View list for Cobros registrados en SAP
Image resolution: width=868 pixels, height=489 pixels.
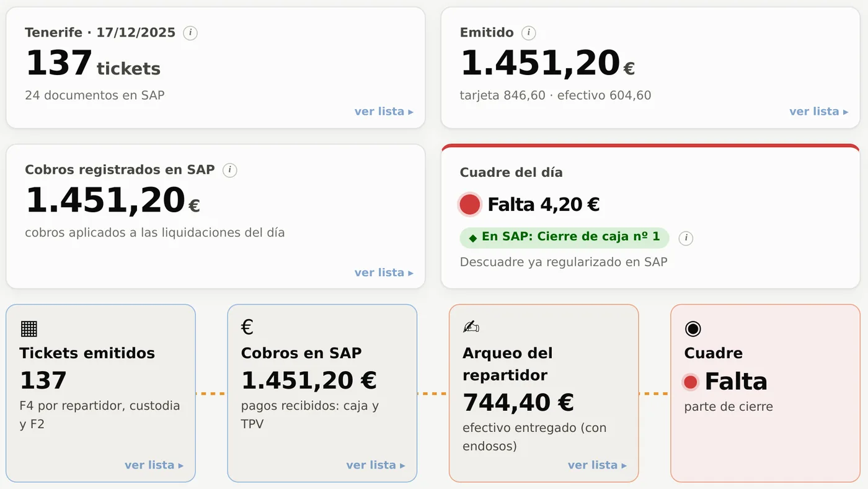point(384,272)
